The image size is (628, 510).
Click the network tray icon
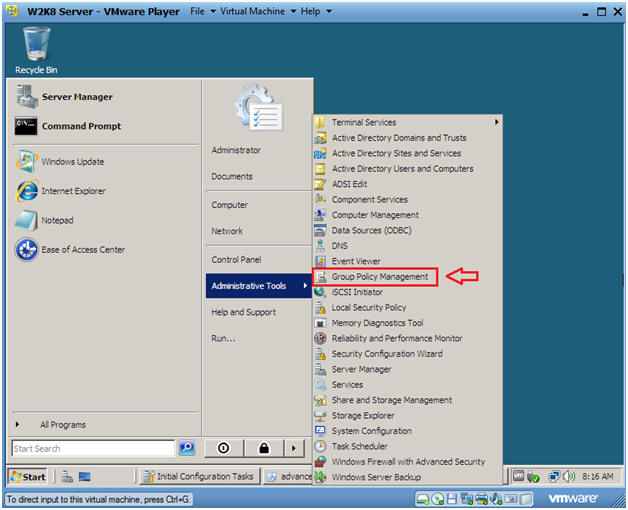[x=554, y=476]
